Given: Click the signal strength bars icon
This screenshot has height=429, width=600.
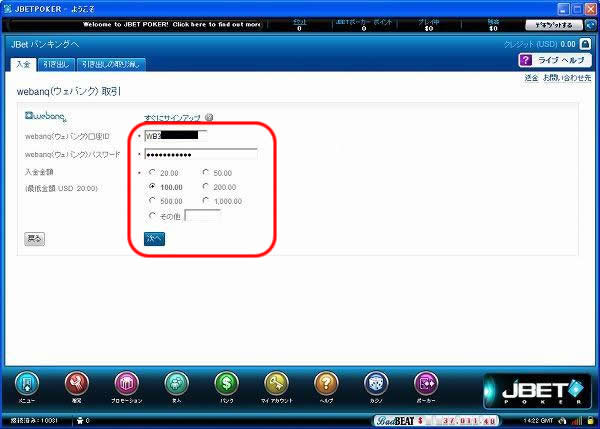Looking at the screenshot, I should point(577,421).
